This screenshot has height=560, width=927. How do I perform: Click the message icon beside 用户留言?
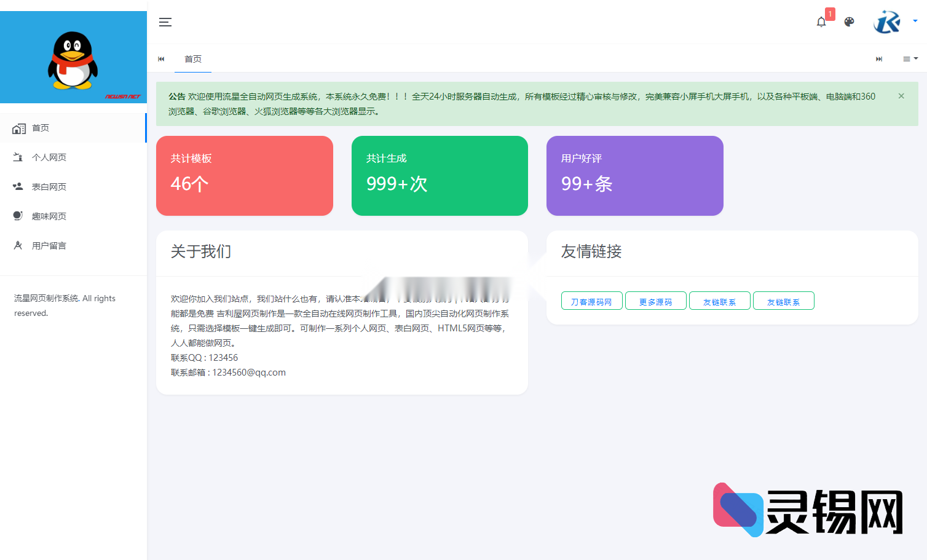pyautogui.click(x=18, y=245)
